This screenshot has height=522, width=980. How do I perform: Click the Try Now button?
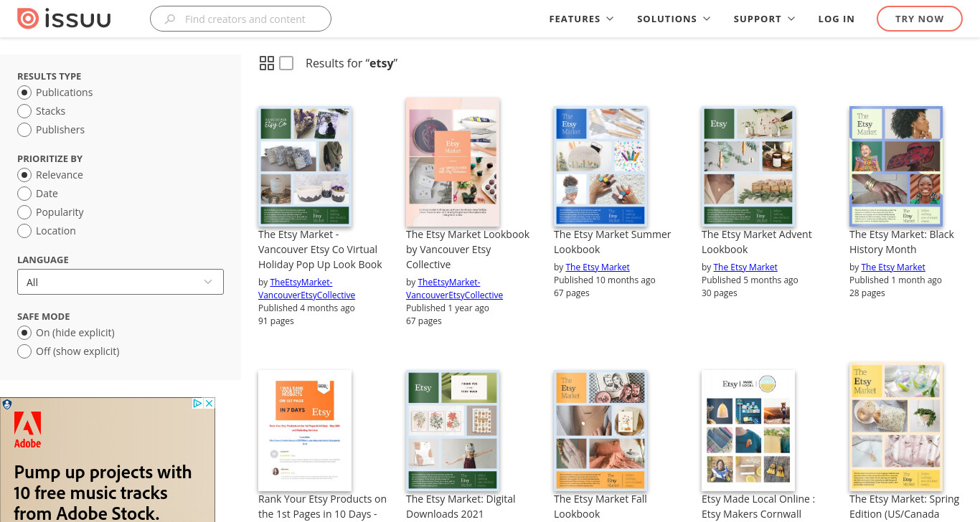(x=920, y=19)
